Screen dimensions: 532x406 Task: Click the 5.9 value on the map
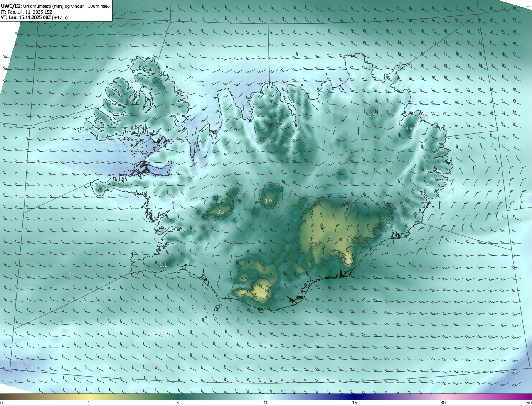(372, 115)
